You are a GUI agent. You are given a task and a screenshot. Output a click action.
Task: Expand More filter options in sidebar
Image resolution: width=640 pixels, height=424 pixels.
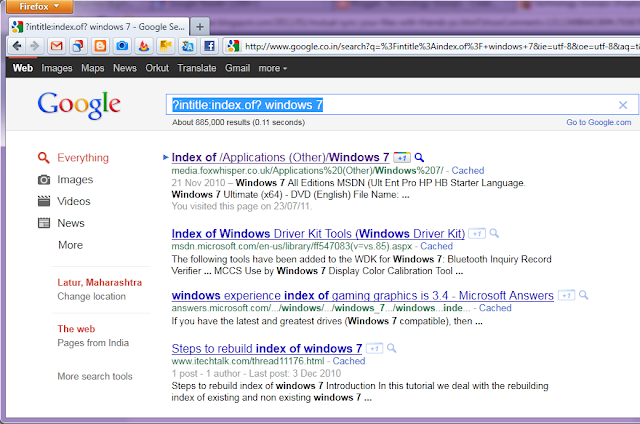click(71, 245)
